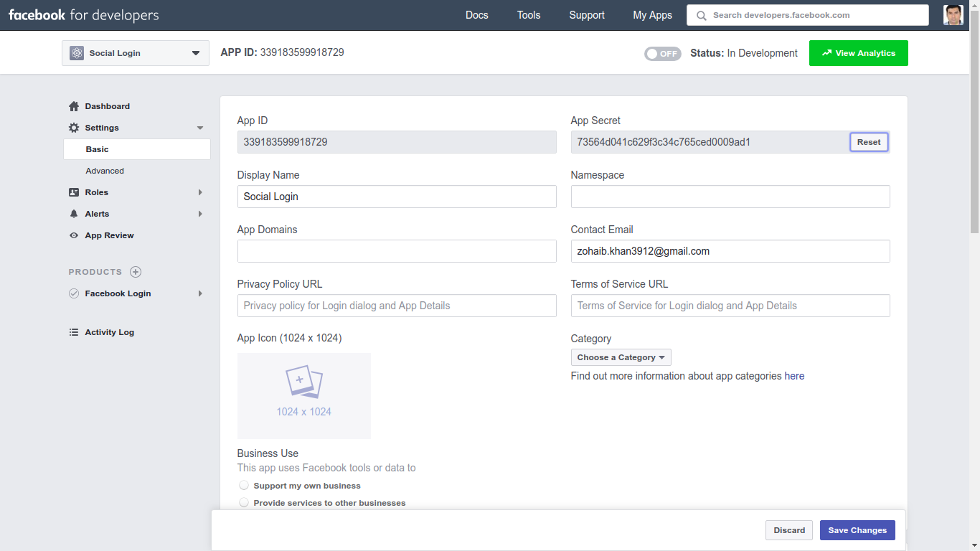Toggle the app status switch from OFF
The image size is (980, 551).
[662, 54]
